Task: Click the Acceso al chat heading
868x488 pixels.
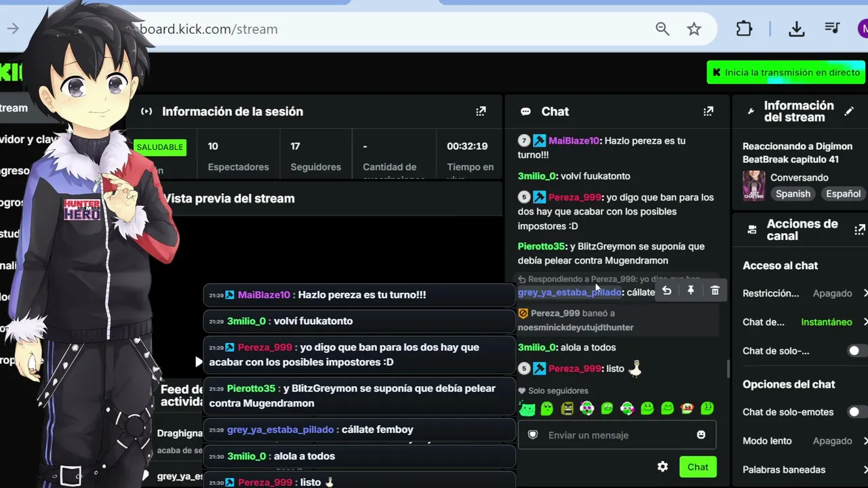Action: tap(780, 266)
